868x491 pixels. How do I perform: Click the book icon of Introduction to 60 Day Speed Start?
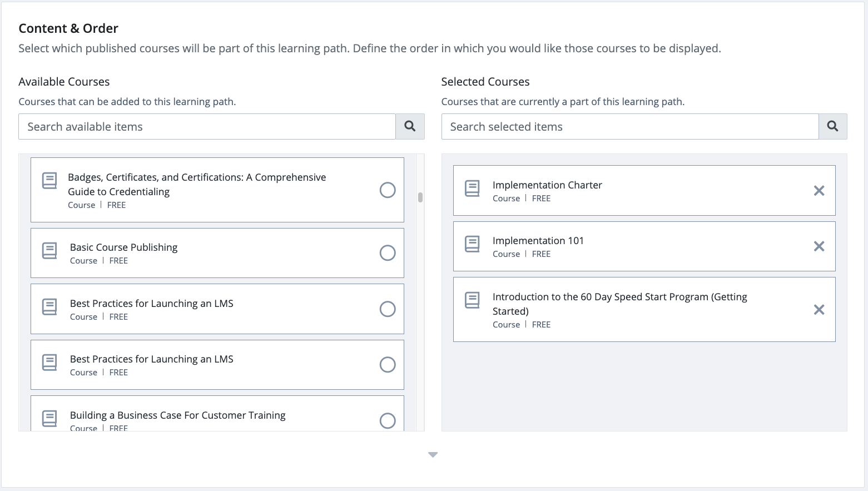[472, 300]
